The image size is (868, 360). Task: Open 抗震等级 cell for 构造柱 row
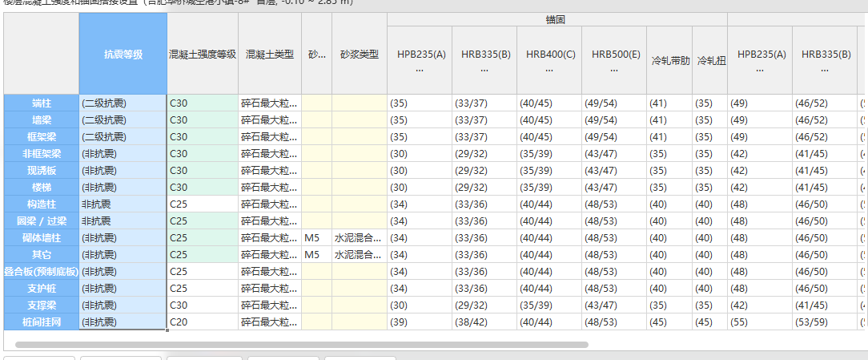coord(123,204)
